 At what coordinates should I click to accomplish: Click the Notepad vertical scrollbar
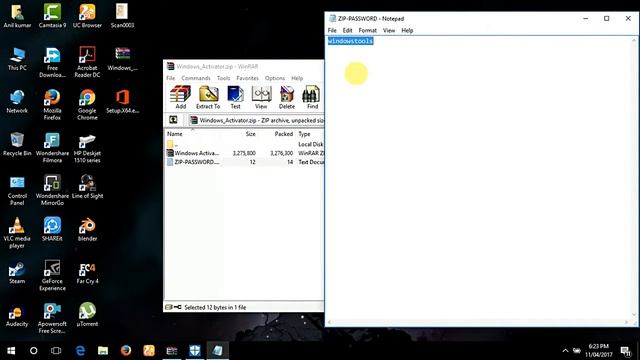(x=634, y=178)
